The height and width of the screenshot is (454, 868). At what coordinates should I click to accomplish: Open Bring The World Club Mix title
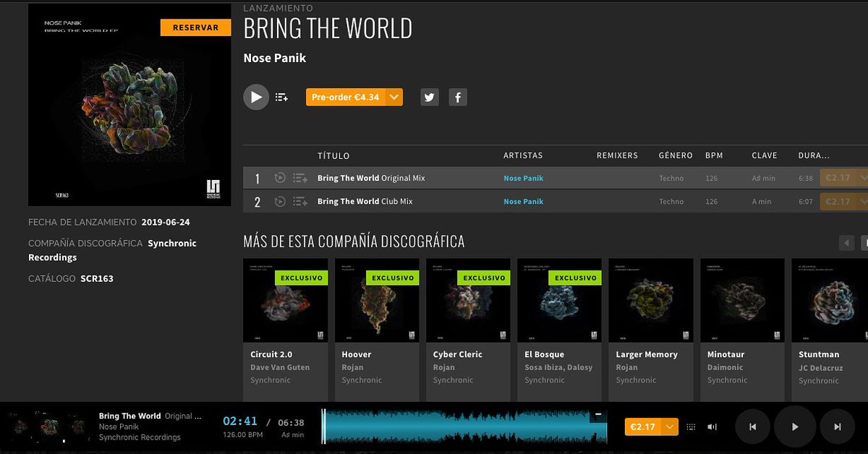click(x=365, y=202)
